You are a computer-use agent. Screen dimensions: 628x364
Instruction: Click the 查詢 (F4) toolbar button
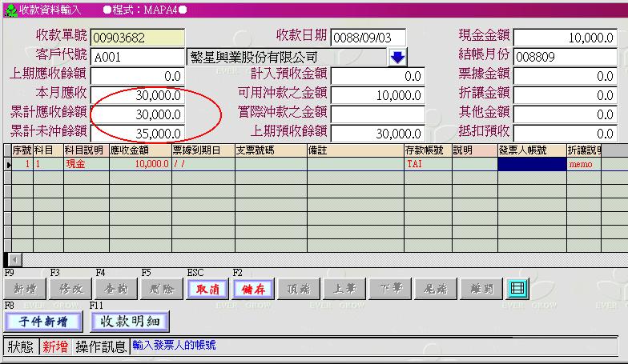[x=115, y=290]
